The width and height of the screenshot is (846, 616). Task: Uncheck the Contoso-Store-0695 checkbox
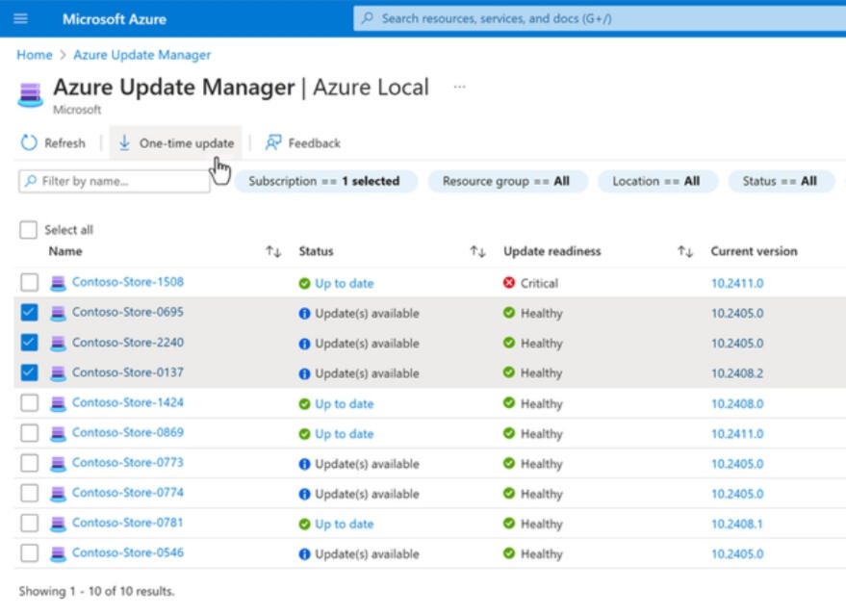30,313
